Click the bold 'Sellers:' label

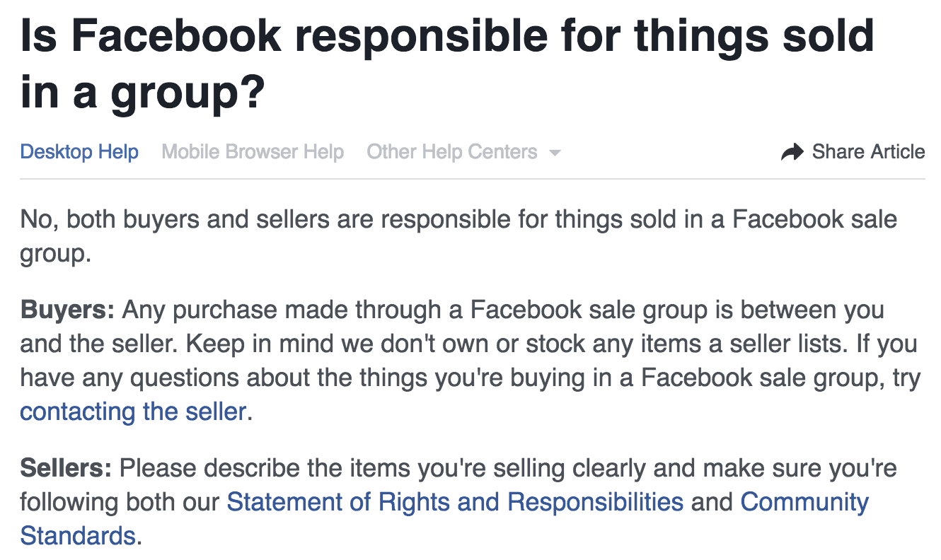(66, 468)
